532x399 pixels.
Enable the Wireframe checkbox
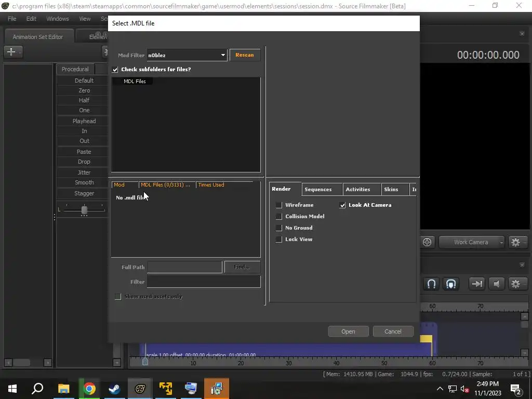click(278, 205)
